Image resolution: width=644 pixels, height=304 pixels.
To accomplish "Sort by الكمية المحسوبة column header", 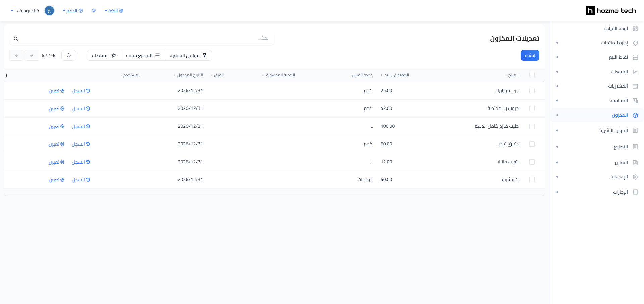I will 279,75.
